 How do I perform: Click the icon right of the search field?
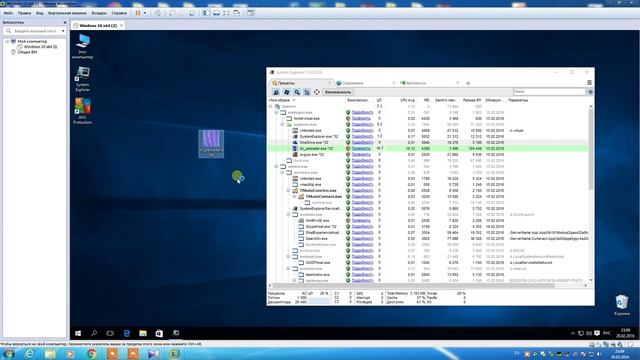(x=590, y=92)
